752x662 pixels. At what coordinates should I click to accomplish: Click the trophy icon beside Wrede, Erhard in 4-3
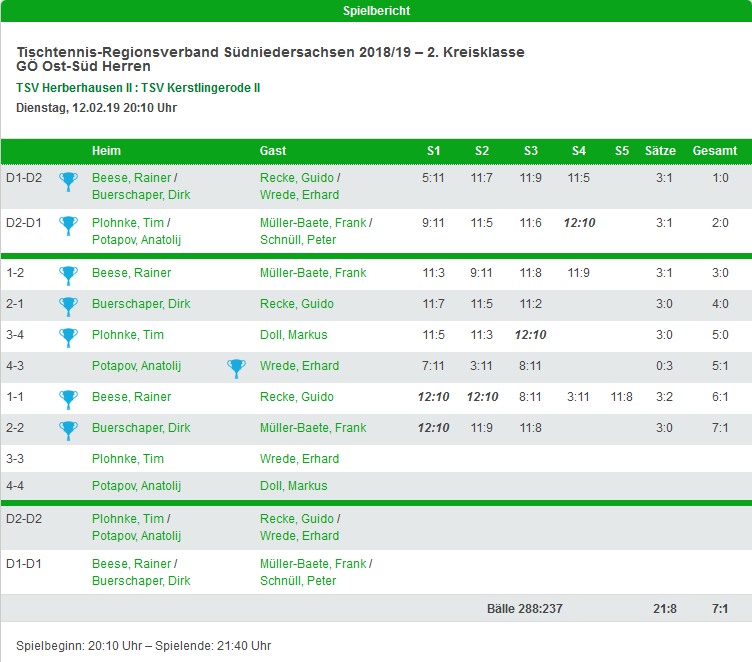tap(236, 369)
